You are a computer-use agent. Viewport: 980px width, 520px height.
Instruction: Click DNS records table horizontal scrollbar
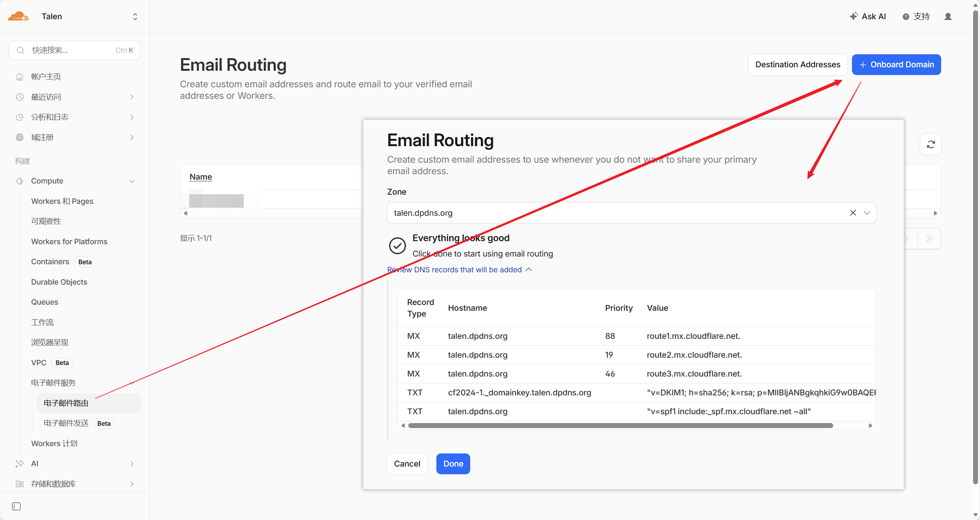click(620, 425)
